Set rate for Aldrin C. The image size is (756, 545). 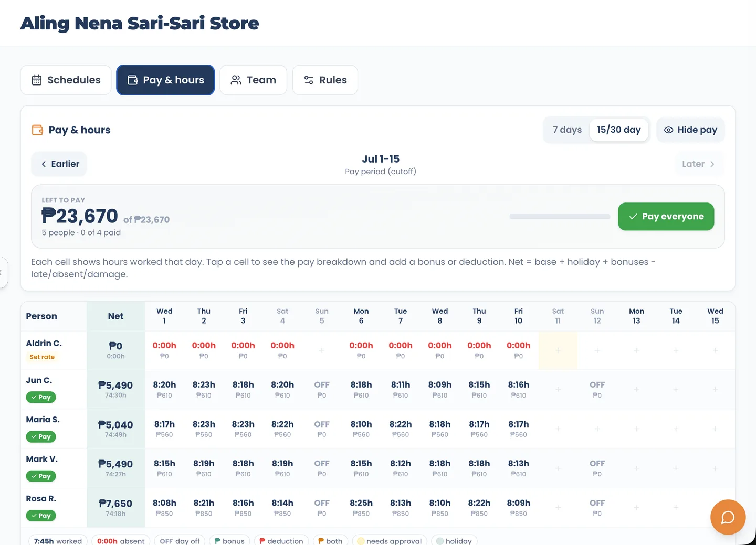42,357
